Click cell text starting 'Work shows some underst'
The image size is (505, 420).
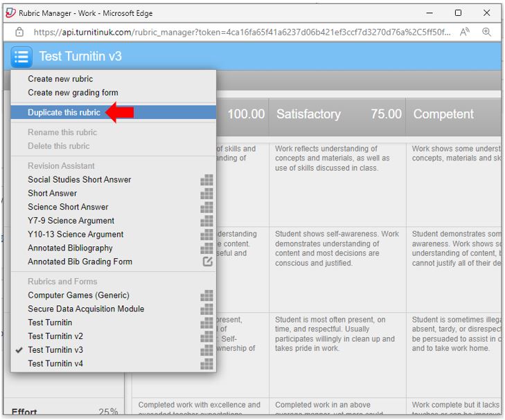[x=457, y=154]
